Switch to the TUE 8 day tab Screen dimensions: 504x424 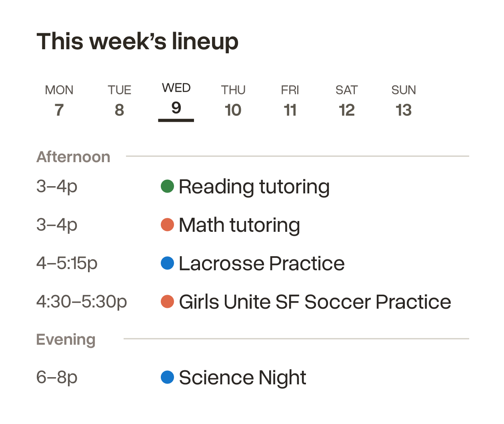click(x=119, y=100)
